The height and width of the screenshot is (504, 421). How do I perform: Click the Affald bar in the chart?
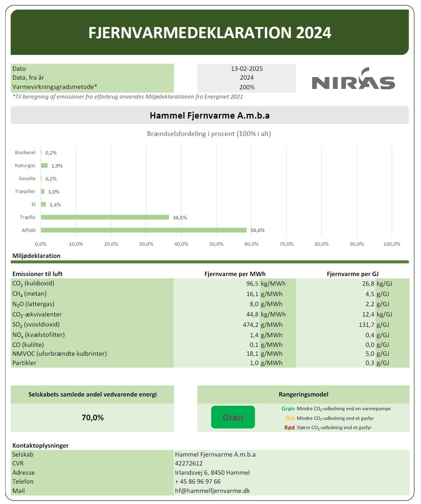[x=144, y=230]
